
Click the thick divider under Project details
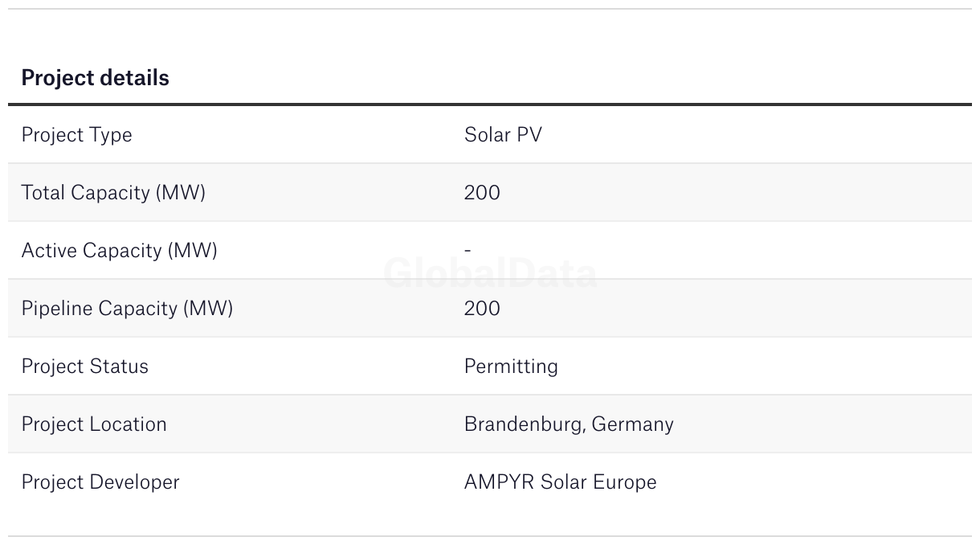click(x=490, y=104)
